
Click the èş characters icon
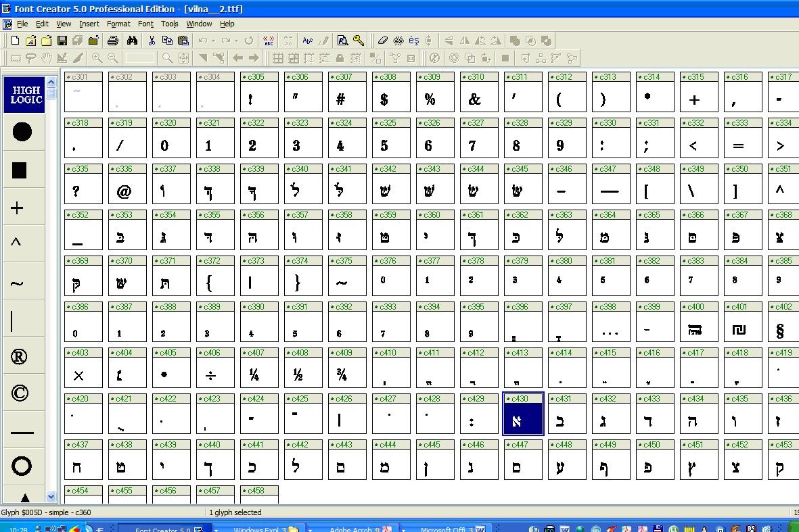pyautogui.click(x=414, y=41)
